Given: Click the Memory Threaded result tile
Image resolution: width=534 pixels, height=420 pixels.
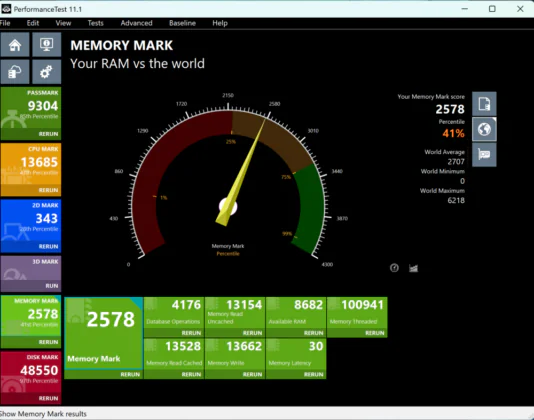Looking at the screenshot, I should (357, 317).
